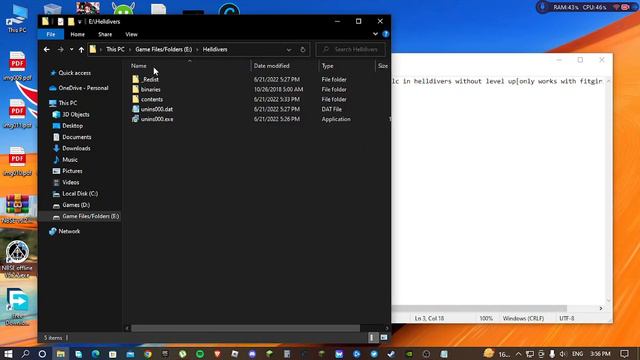Sort files by Date modified column

point(271,66)
